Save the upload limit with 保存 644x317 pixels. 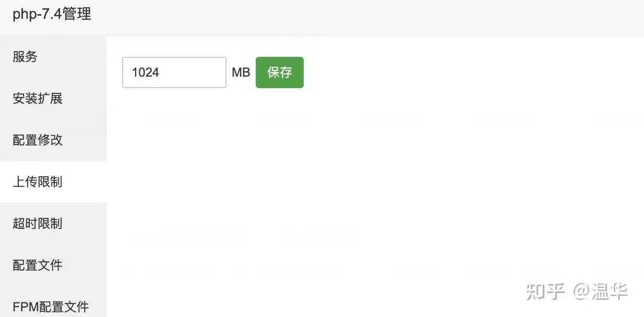click(x=280, y=72)
